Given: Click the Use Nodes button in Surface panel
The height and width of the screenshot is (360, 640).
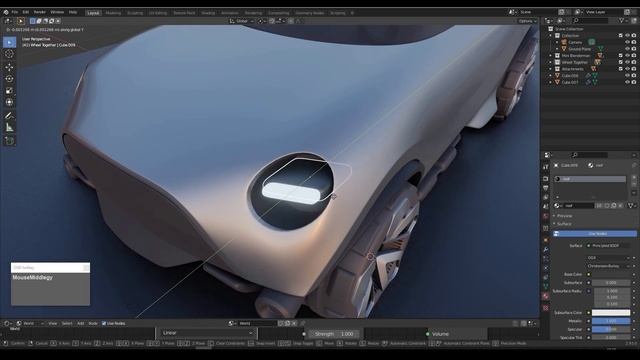Looking at the screenshot, I should coord(595,234).
